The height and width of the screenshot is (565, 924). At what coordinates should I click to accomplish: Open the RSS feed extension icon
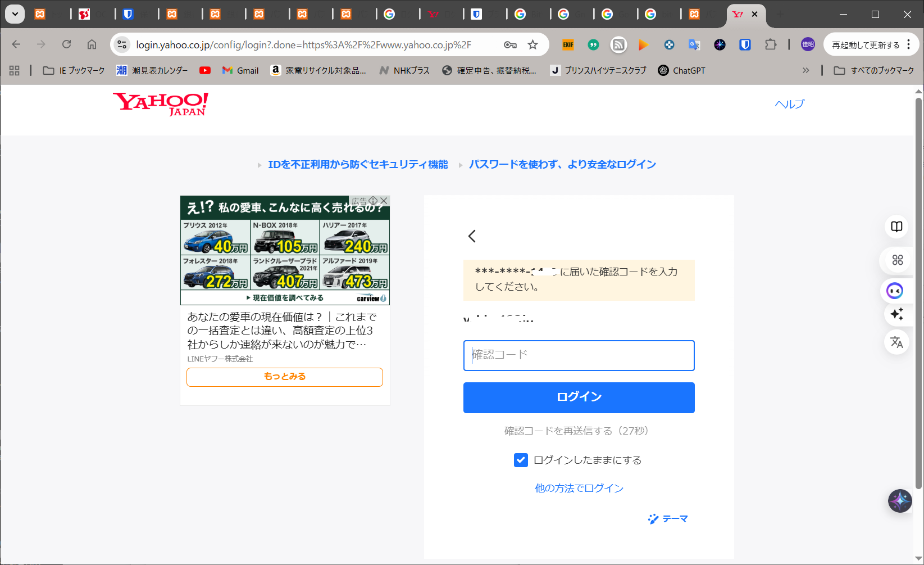pyautogui.click(x=618, y=44)
